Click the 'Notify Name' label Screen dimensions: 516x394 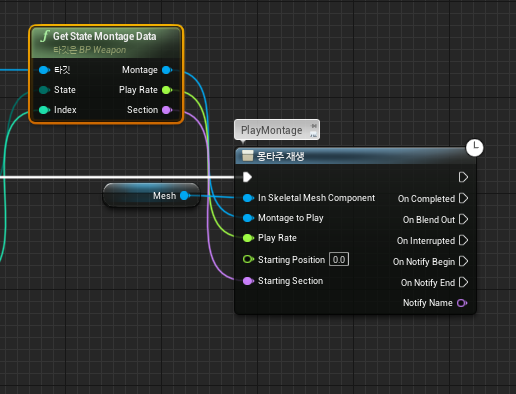click(x=428, y=303)
